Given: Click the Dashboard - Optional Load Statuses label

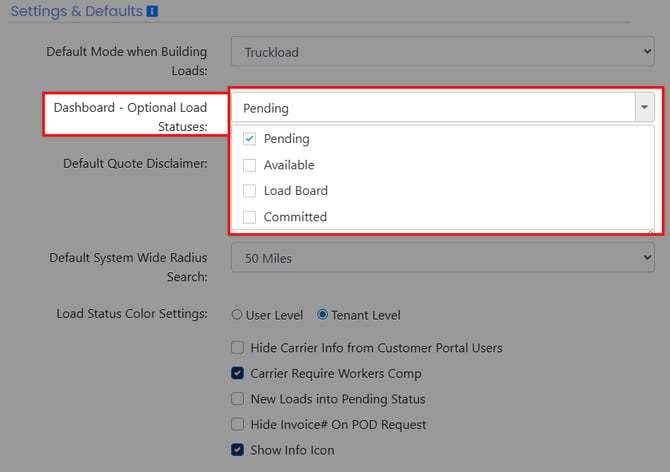Looking at the screenshot, I should point(130,117).
